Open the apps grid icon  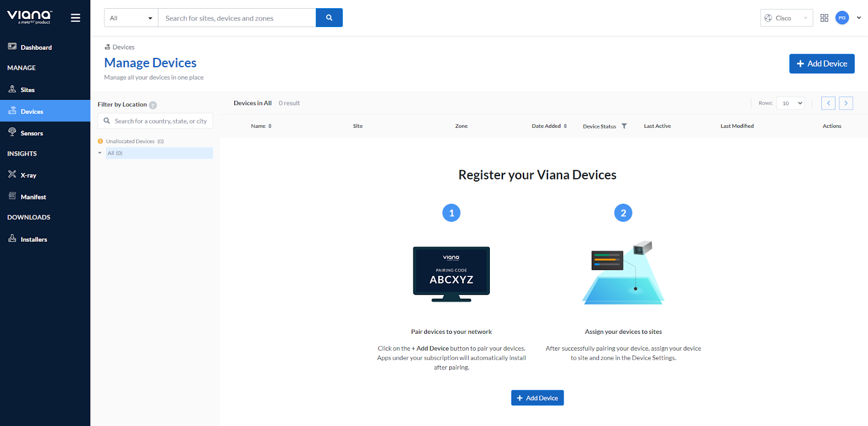coord(824,18)
